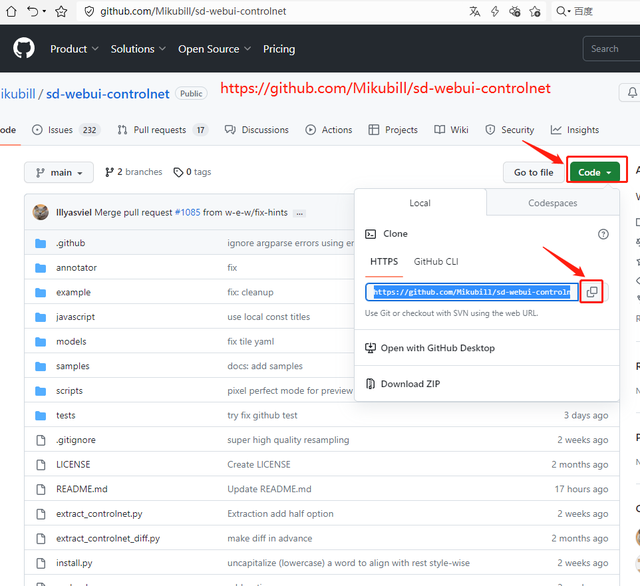Click the .github folder icon
640x586 pixels.
coord(40,243)
